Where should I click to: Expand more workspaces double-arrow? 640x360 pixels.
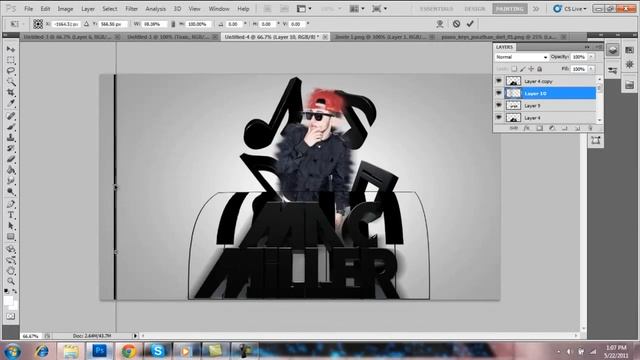point(536,9)
